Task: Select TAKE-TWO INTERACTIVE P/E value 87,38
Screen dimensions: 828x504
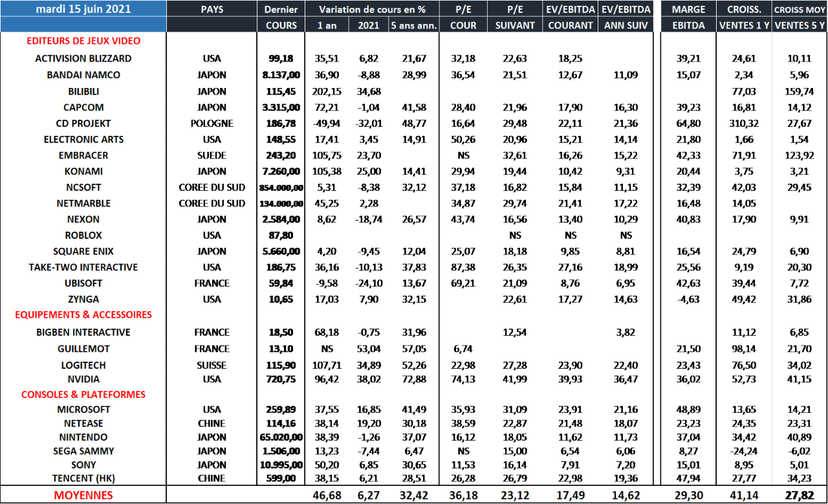Action: (463, 267)
